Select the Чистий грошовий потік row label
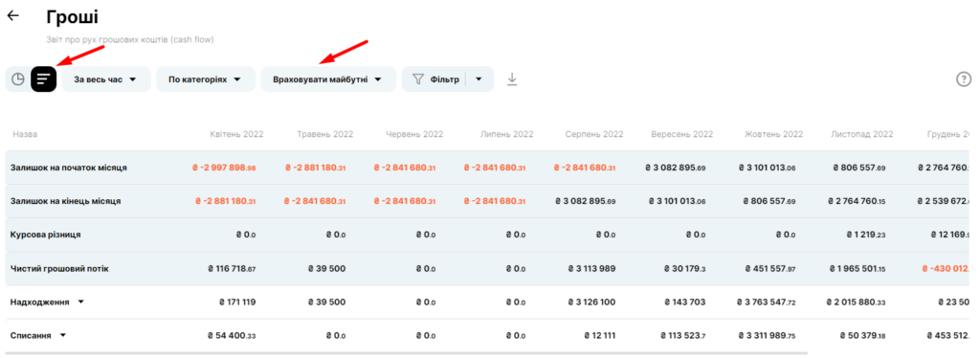The height and width of the screenshot is (359, 980). [59, 268]
